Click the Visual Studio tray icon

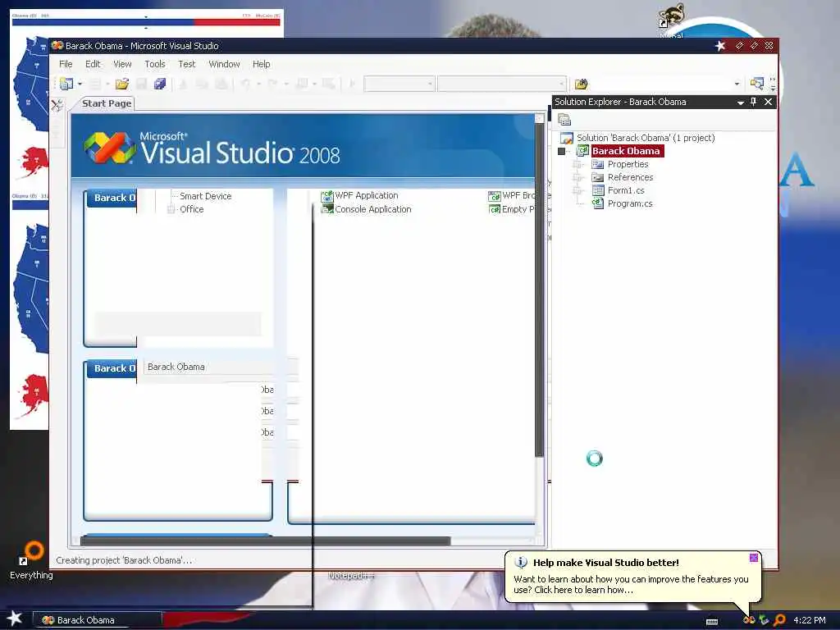click(749, 620)
